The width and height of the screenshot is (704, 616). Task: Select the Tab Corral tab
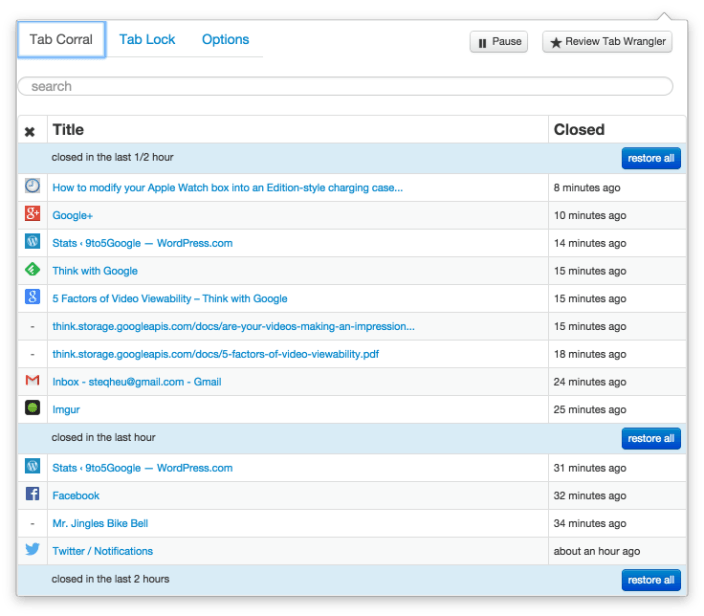(x=61, y=40)
